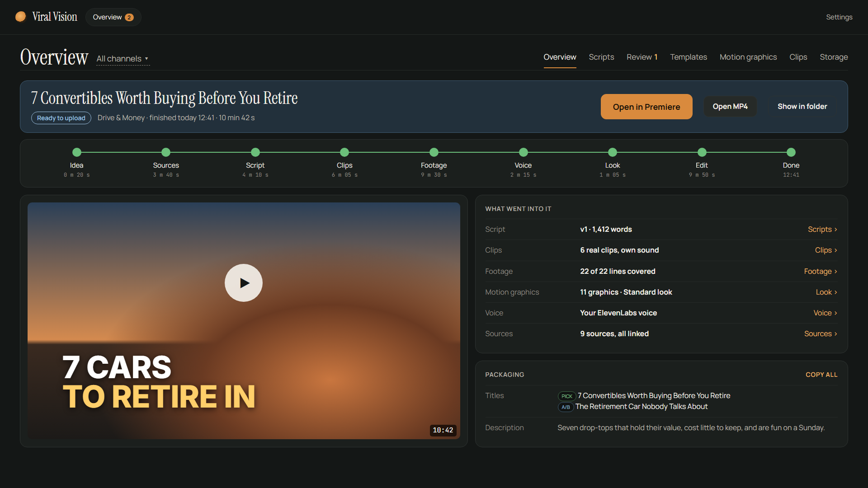
Task: Open the Overview pill in the header
Action: coord(113,17)
